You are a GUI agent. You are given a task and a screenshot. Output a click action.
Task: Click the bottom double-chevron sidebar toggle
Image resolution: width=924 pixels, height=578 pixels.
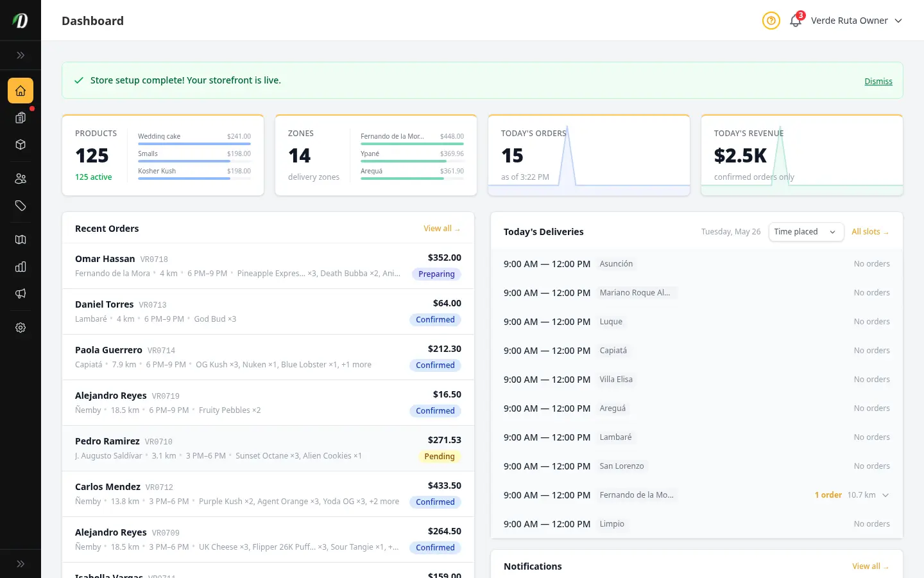[x=21, y=564]
